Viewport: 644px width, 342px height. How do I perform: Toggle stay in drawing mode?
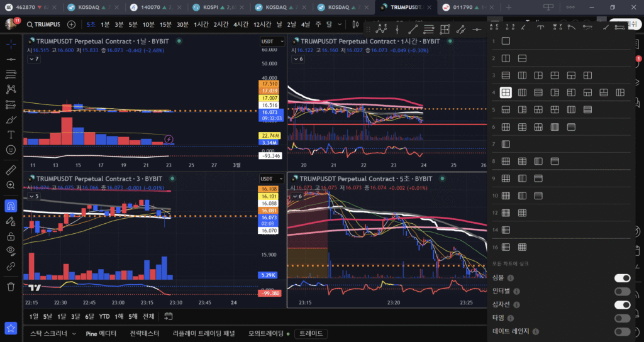(x=11, y=221)
